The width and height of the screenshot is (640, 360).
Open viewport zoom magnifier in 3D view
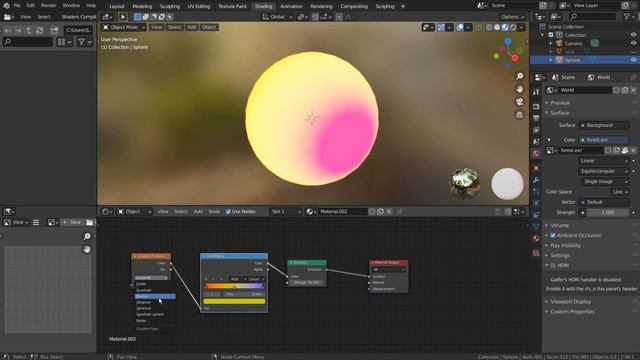pyautogui.click(x=519, y=76)
